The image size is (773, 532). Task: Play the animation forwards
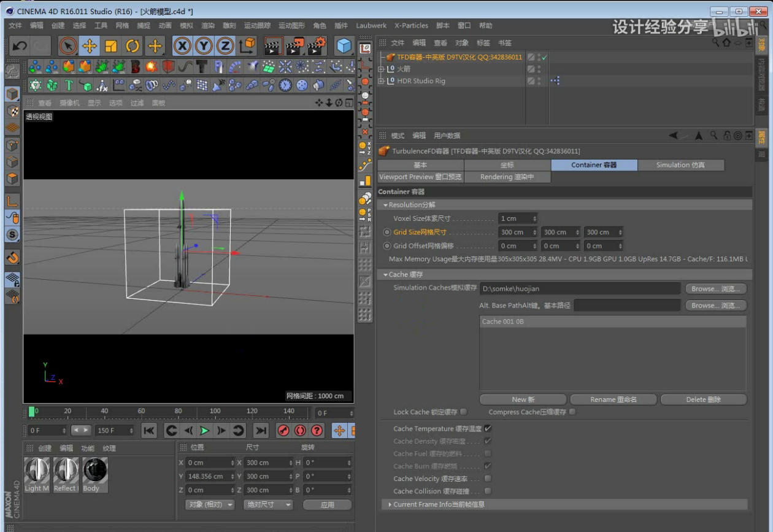click(205, 431)
